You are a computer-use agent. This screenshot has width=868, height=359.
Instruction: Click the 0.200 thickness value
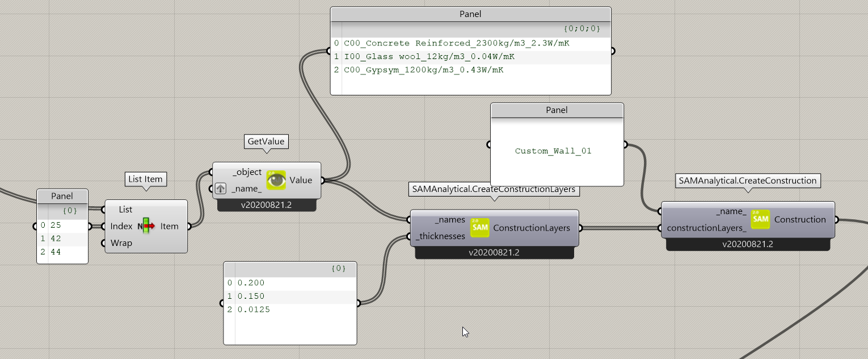(251, 283)
